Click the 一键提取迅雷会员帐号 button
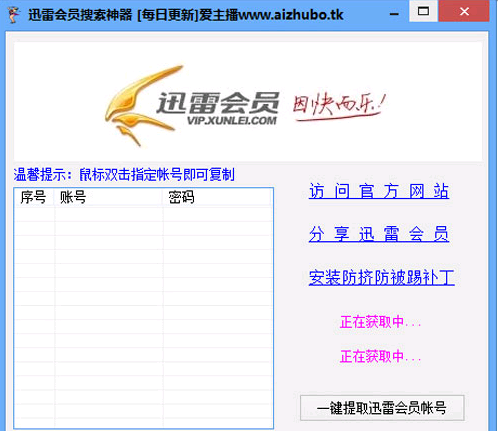 tap(382, 408)
